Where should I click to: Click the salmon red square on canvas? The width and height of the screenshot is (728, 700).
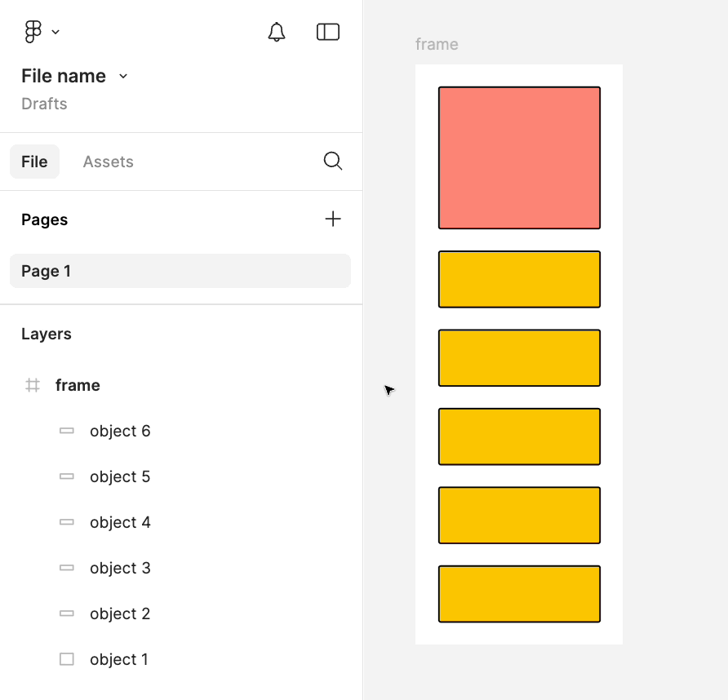pyautogui.click(x=519, y=157)
